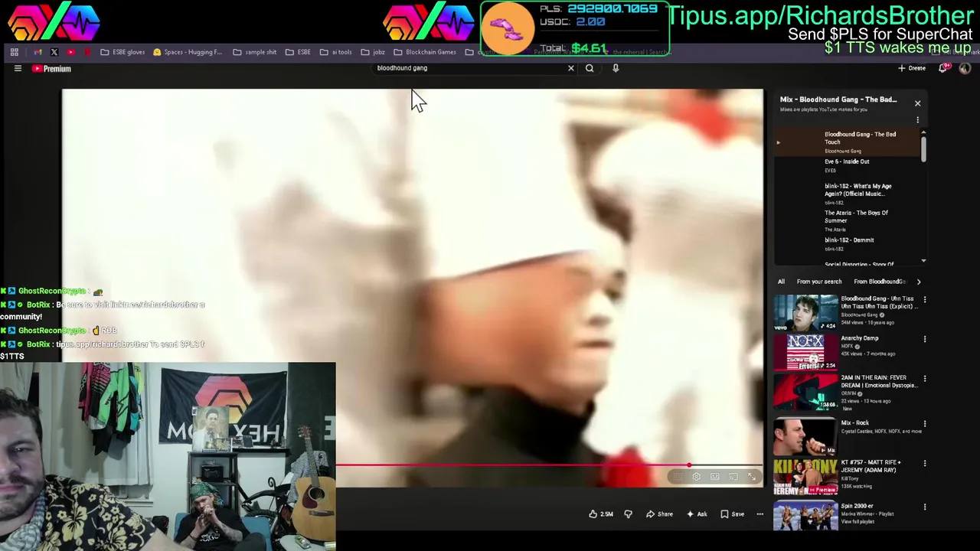980x551 pixels.
Task: Open the account avatar menu
Action: tap(965, 68)
